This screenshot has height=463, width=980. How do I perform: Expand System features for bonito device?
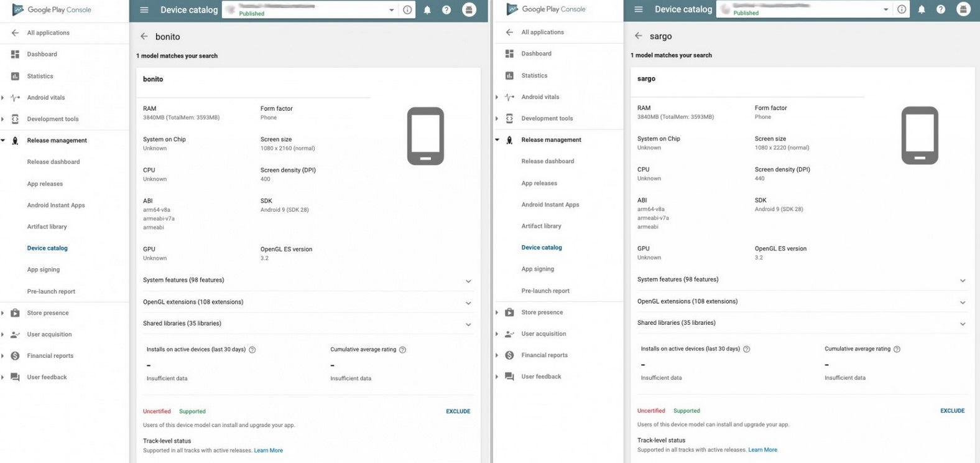click(x=468, y=281)
